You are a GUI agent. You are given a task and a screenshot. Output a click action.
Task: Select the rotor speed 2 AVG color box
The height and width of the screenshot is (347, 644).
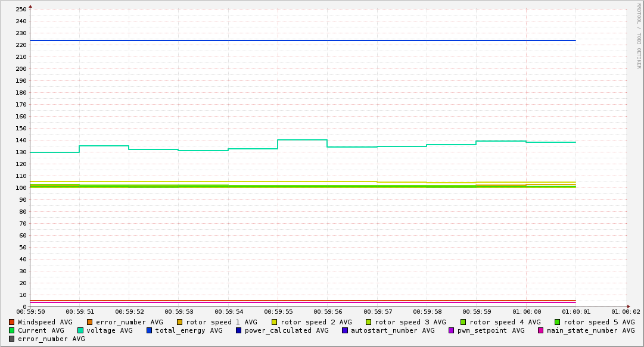(x=275, y=322)
